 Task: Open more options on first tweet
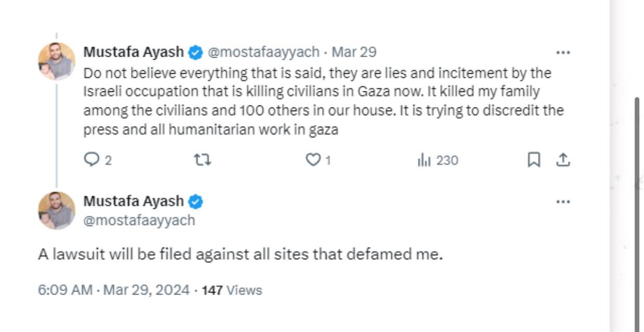[x=563, y=52]
